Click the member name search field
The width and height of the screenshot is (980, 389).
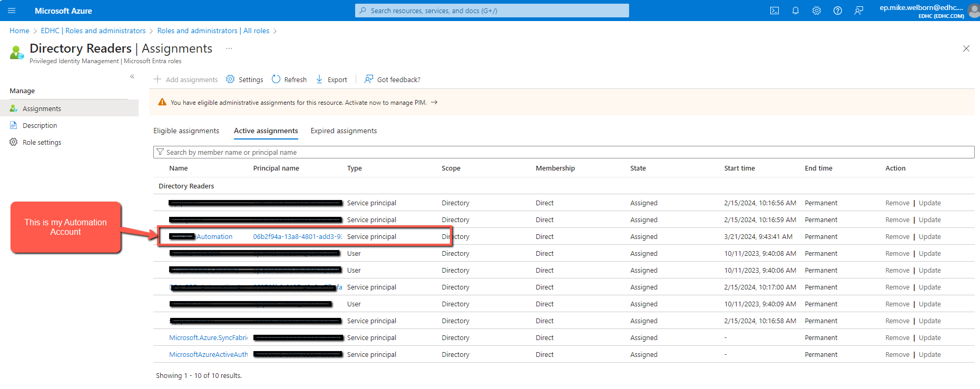tap(564, 152)
